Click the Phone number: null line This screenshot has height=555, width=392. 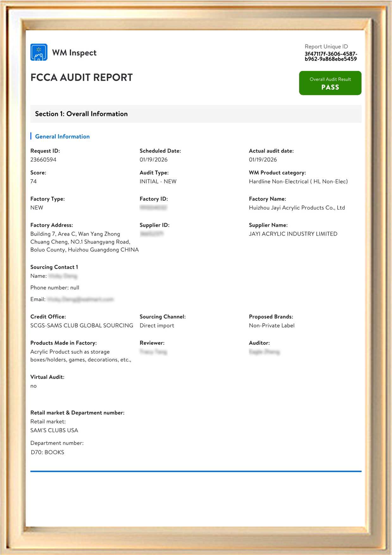click(x=55, y=288)
